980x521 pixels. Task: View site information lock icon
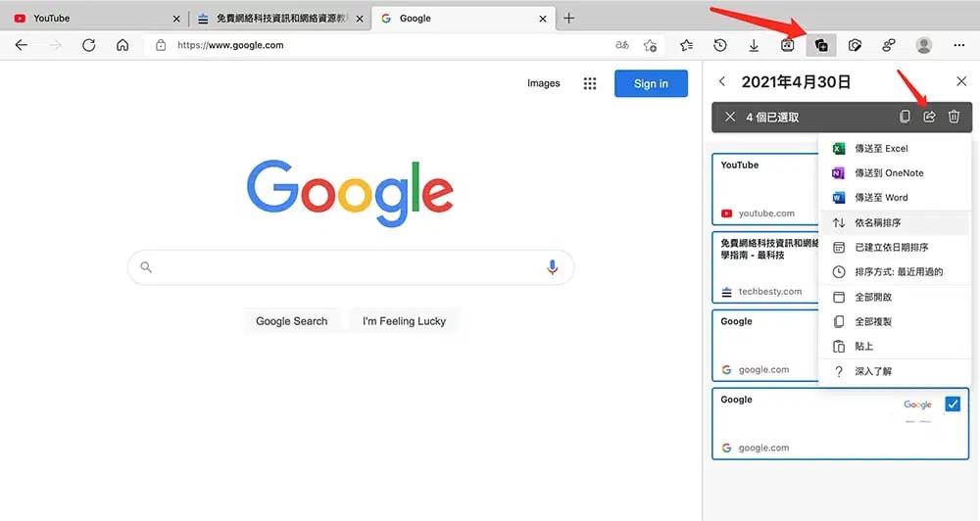pyautogui.click(x=161, y=45)
